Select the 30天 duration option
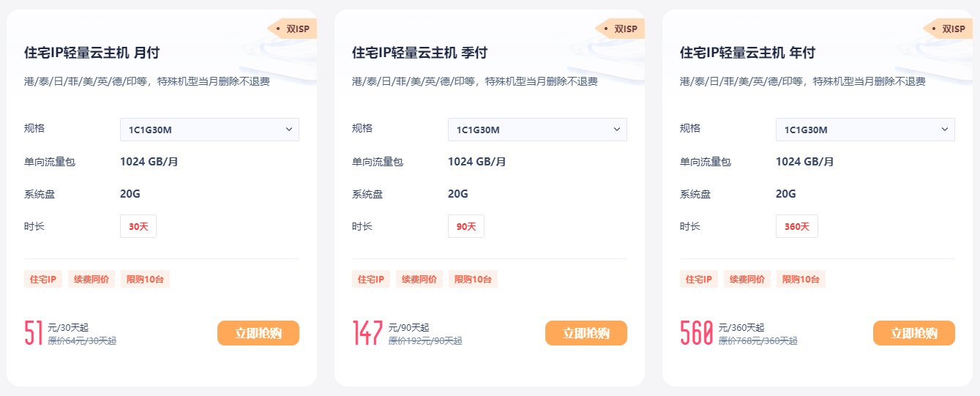Viewport: 980px width, 396px height. pyautogui.click(x=138, y=227)
